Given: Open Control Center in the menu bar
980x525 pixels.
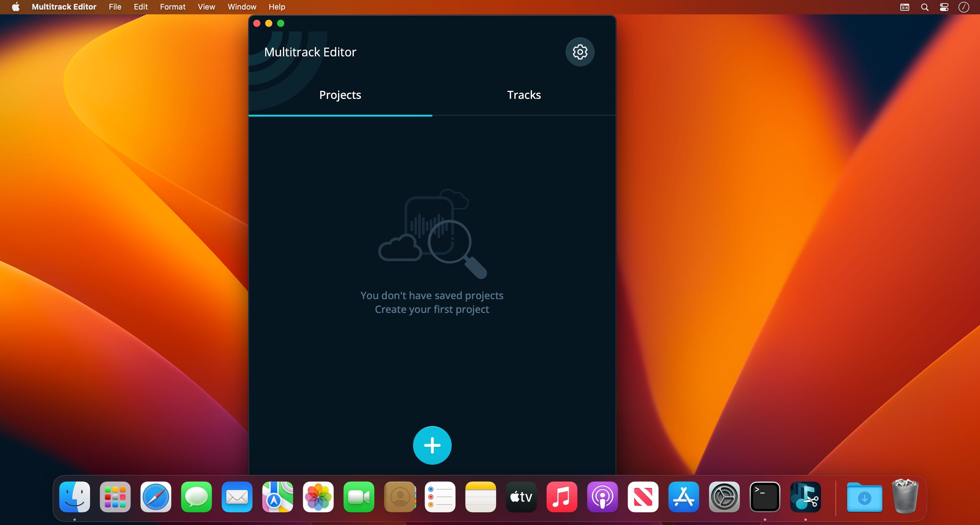Looking at the screenshot, I should 944,7.
